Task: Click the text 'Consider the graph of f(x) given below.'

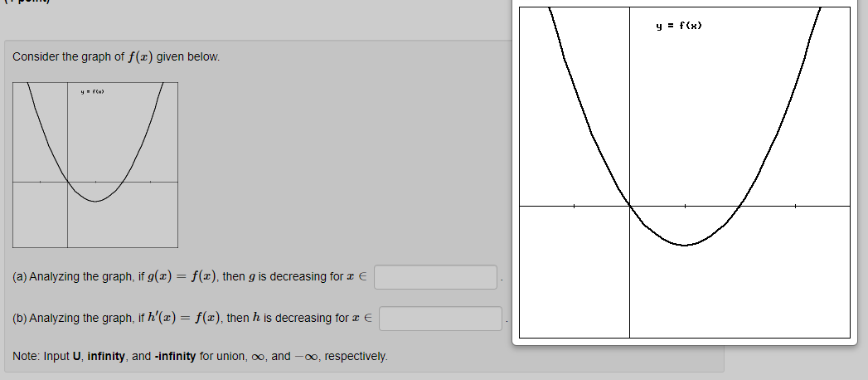Action: [116, 57]
